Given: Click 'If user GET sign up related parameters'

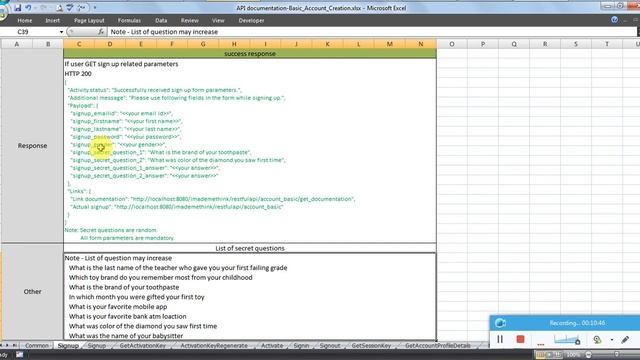Looking at the screenshot, I should [121, 64].
